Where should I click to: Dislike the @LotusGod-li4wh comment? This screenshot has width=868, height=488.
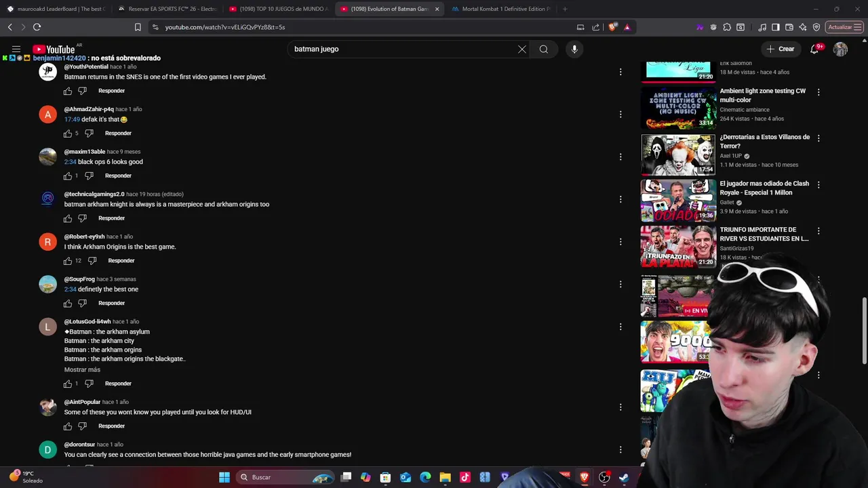[89, 384]
